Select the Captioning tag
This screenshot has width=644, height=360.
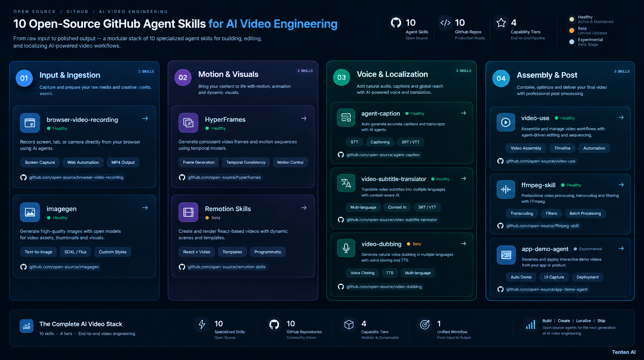click(x=380, y=142)
